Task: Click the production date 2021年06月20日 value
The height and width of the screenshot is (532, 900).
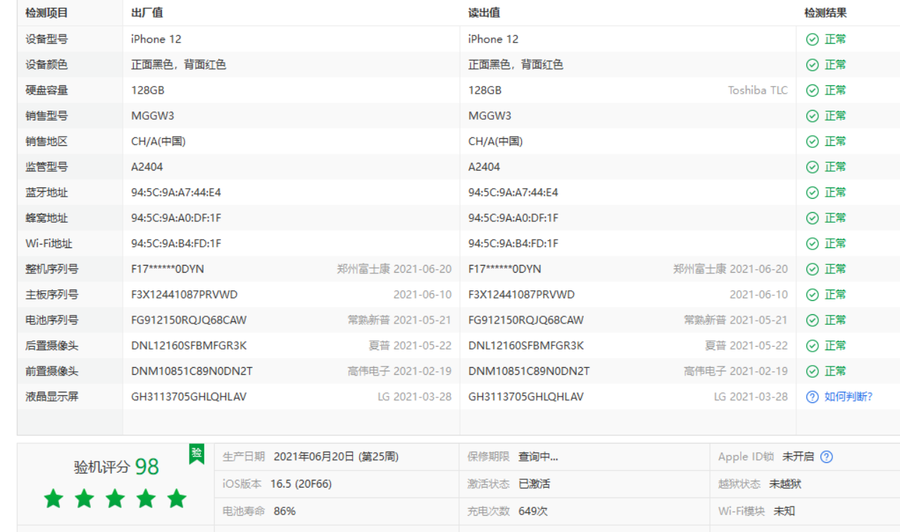Action: pos(336,457)
